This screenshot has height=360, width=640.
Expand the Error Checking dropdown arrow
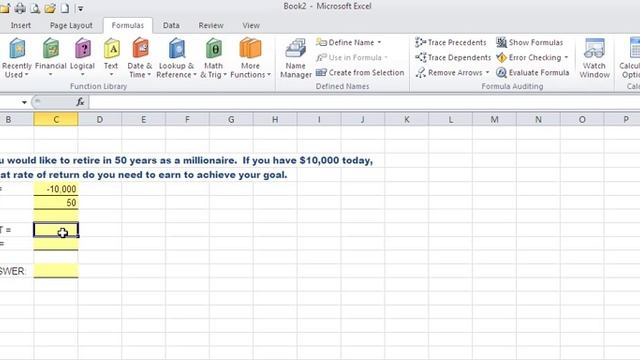click(x=566, y=58)
